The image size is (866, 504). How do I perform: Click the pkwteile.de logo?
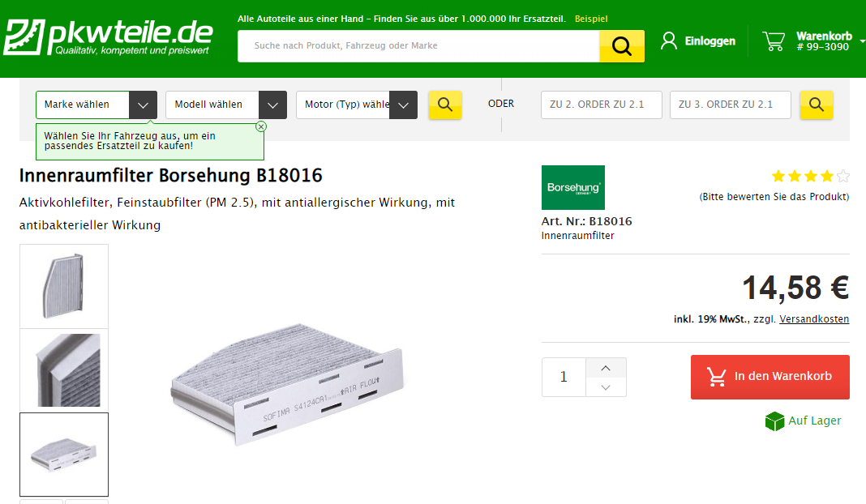109,37
